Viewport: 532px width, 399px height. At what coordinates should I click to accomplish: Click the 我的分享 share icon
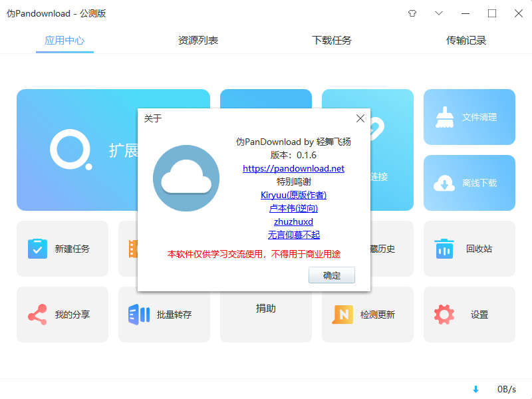click(37, 315)
